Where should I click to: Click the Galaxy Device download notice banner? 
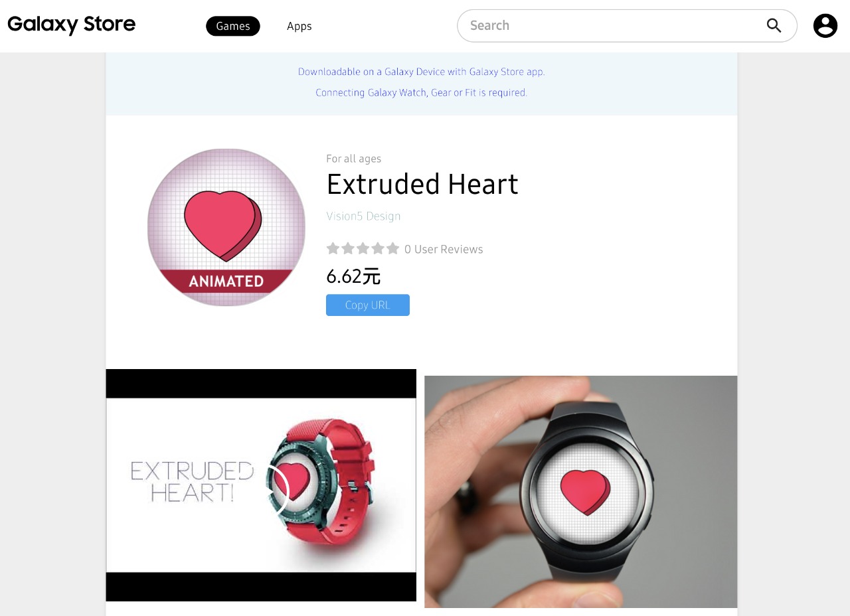point(422,82)
